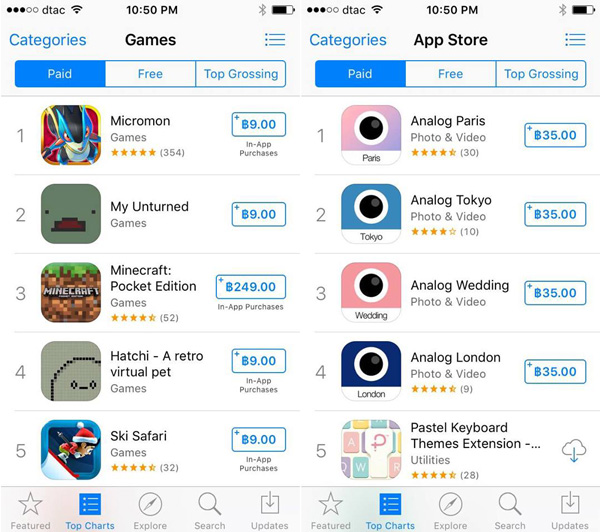The width and height of the screenshot is (600, 532).
Task: Download Pastel Keyboard via cloud icon
Action: coord(574,450)
